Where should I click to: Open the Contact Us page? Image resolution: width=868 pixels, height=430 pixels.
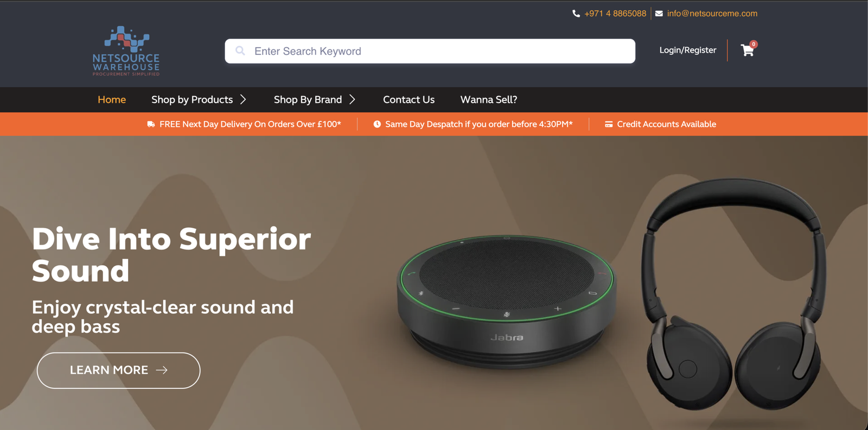tap(409, 100)
